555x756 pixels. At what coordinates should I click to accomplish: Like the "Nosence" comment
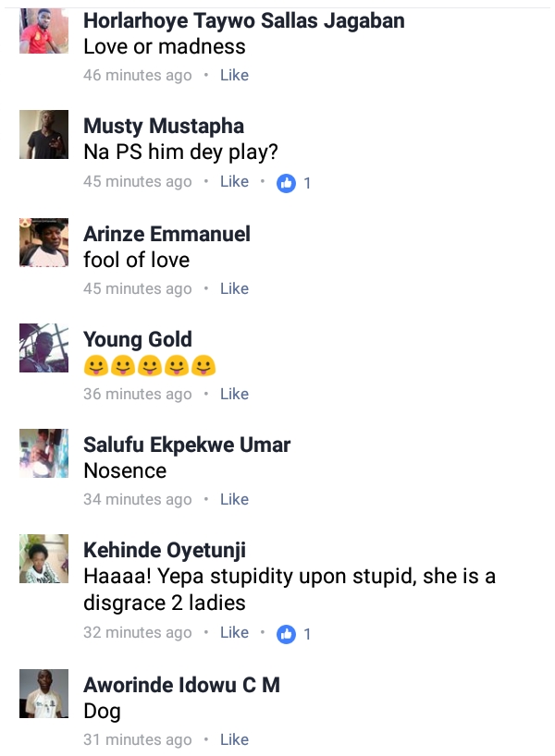234,499
